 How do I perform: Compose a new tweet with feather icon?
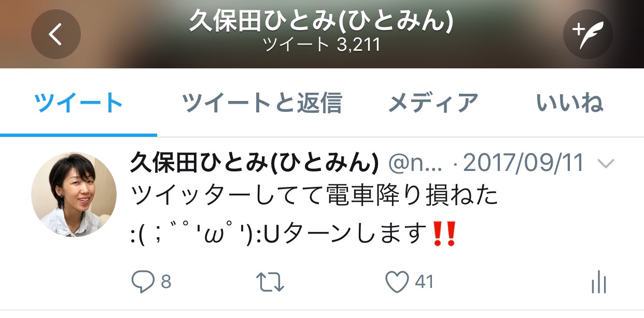(588, 34)
